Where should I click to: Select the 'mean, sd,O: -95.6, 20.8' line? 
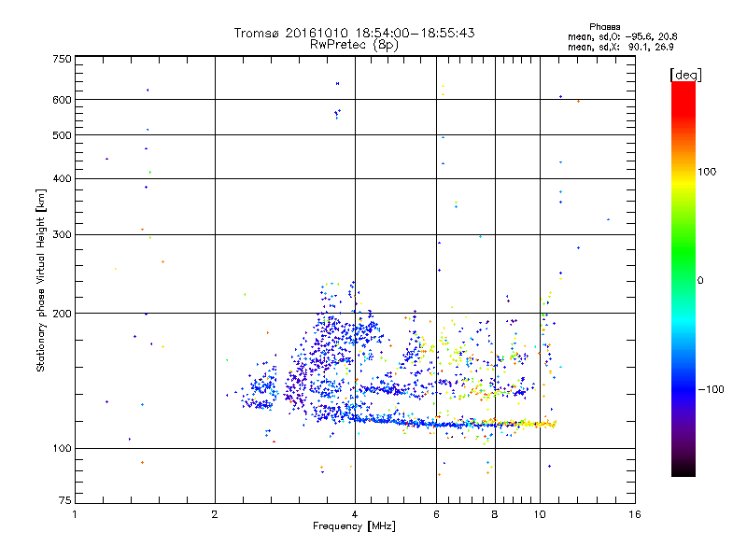[x=622, y=36]
